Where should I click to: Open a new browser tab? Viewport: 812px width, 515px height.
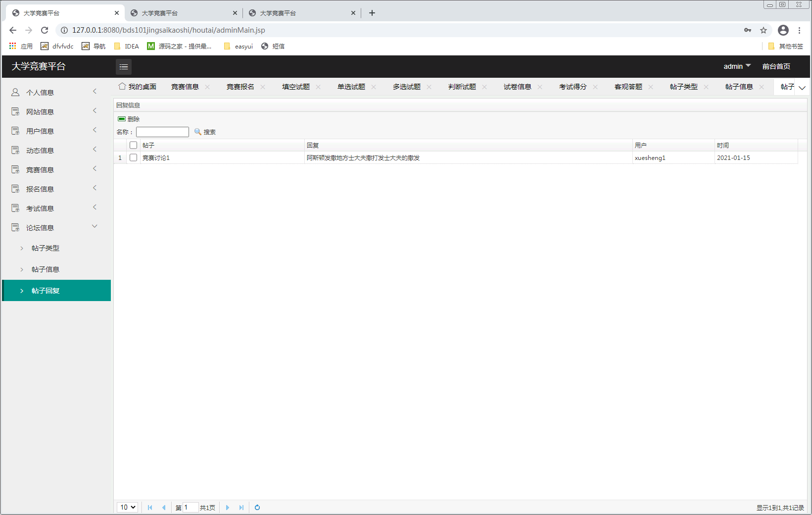(x=372, y=13)
